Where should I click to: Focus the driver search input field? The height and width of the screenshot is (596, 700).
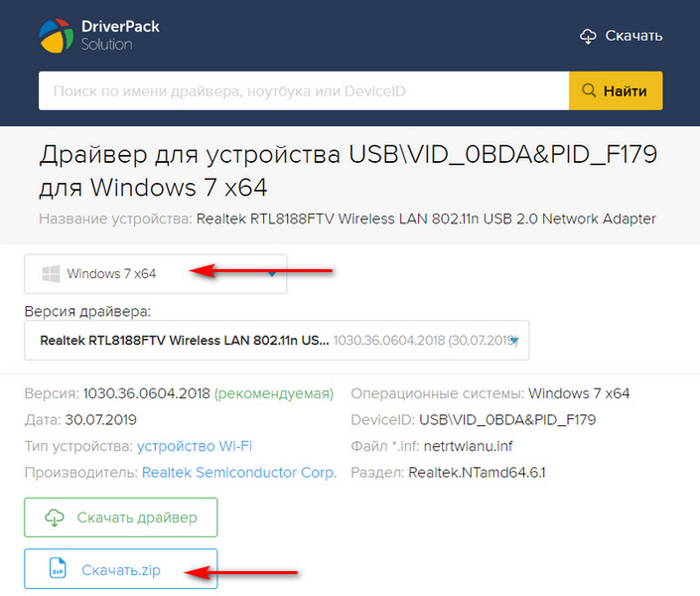pyautogui.click(x=304, y=90)
